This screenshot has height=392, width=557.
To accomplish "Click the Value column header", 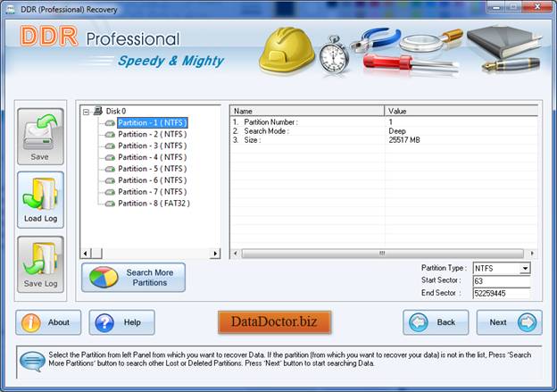I will tap(461, 111).
